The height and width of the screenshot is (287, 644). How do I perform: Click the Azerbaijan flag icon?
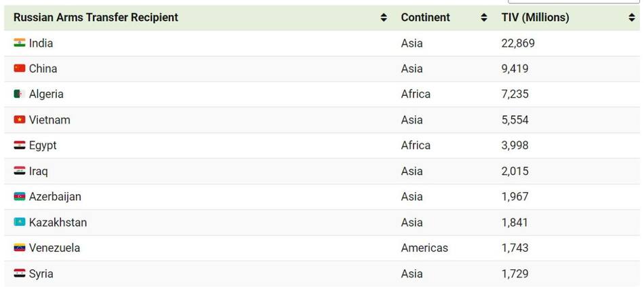[20, 197]
